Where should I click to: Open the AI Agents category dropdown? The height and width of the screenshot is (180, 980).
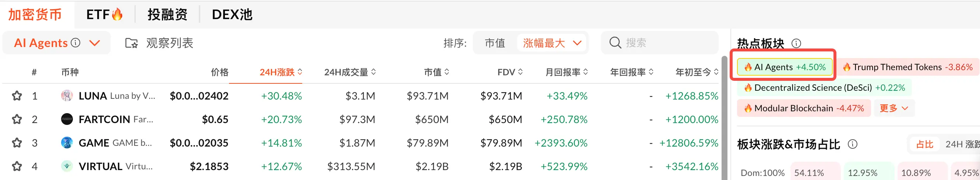95,43
